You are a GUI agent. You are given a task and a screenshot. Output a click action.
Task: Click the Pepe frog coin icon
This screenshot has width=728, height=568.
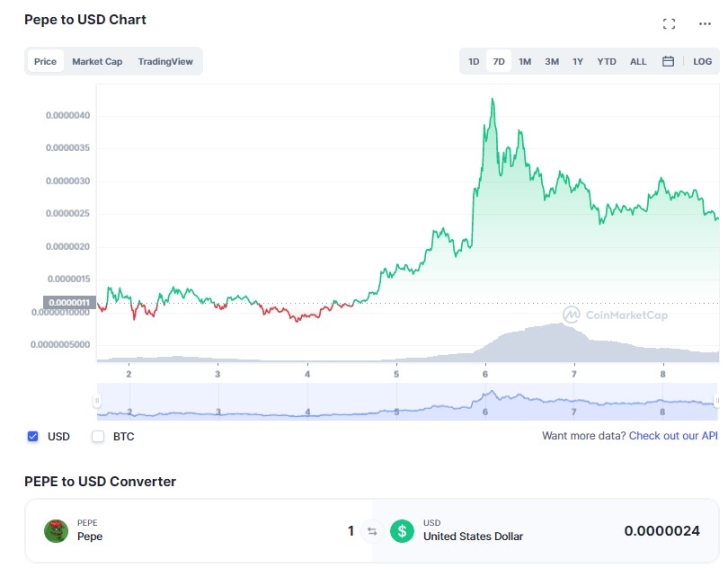click(56, 531)
